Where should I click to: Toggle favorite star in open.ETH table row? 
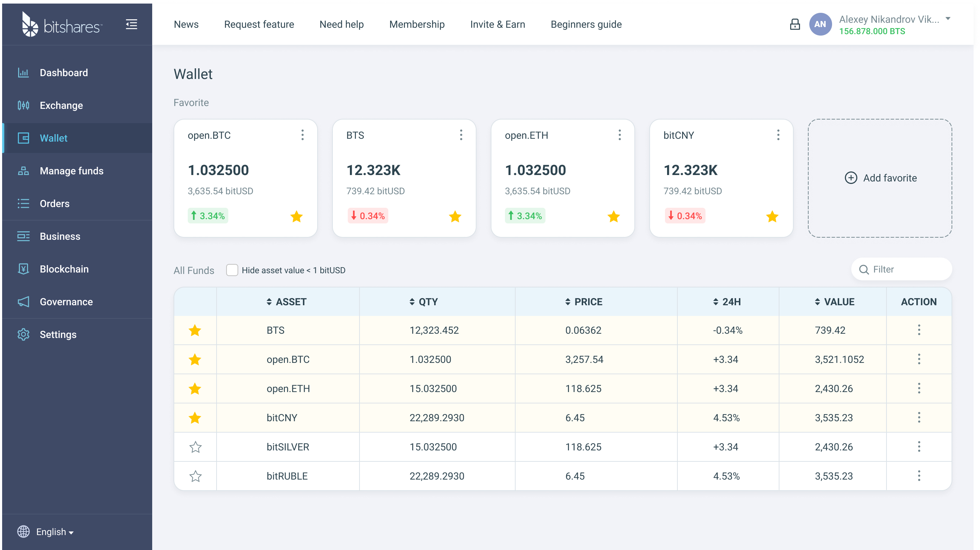(x=195, y=388)
